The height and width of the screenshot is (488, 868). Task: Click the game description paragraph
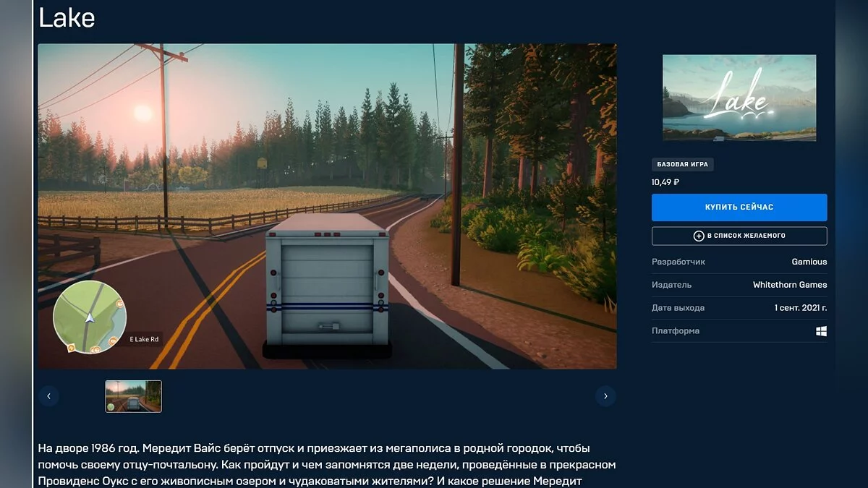click(x=327, y=464)
